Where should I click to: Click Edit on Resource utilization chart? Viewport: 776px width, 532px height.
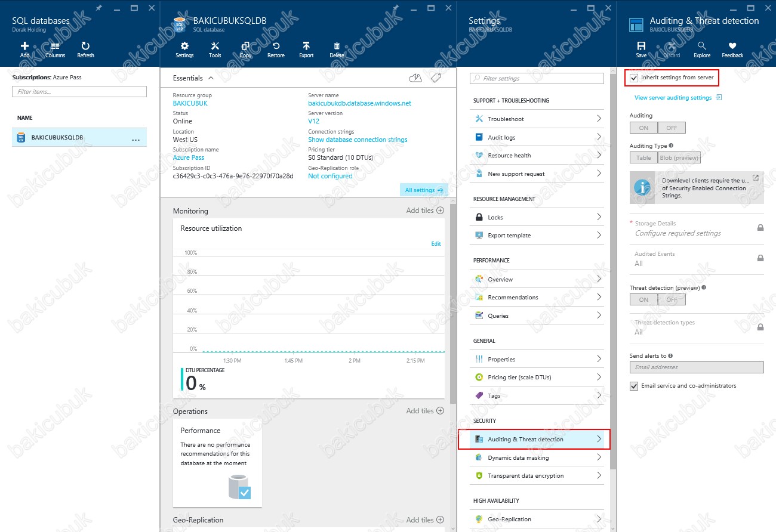(436, 243)
